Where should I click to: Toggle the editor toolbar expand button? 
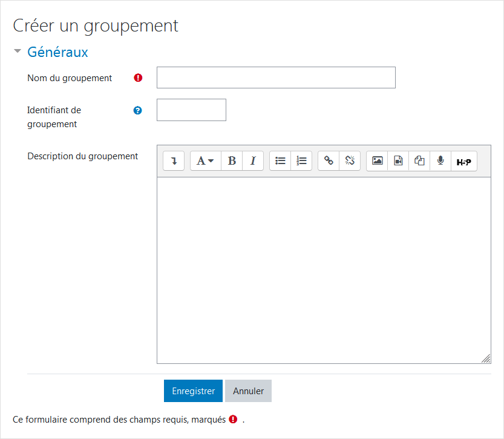174,161
